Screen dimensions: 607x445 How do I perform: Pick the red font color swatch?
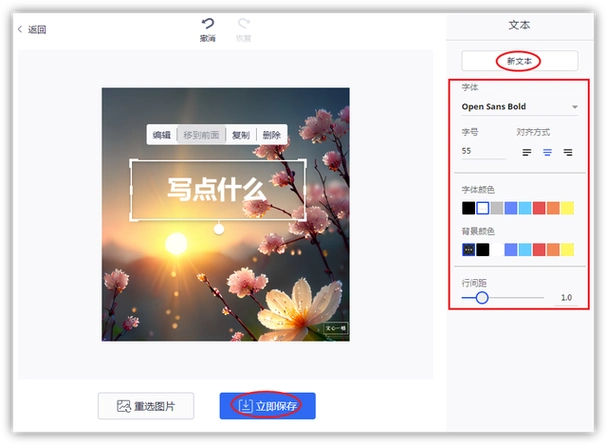pyautogui.click(x=538, y=208)
